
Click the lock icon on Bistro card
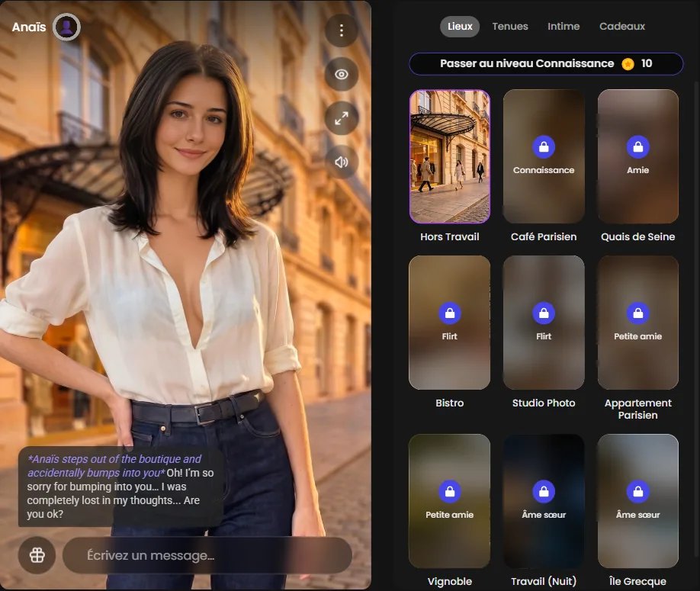click(x=450, y=313)
